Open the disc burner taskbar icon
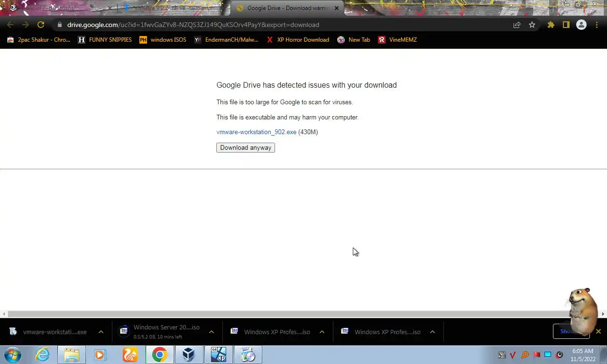 click(248, 355)
